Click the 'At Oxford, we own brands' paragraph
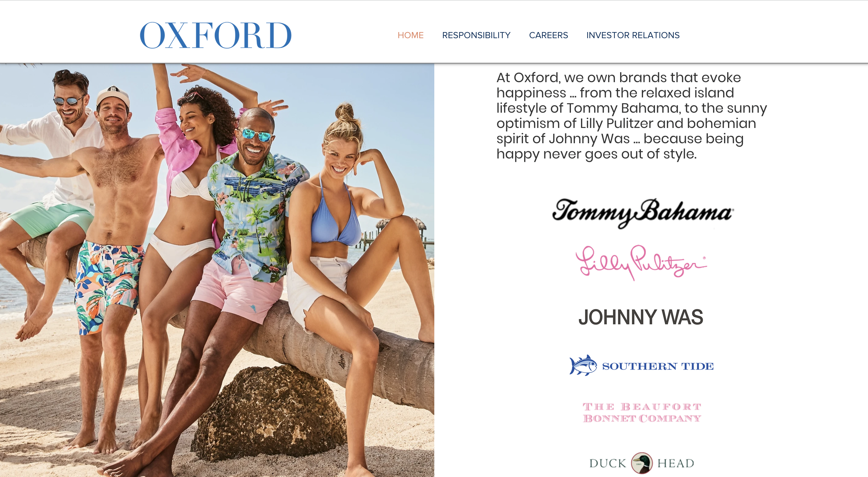 [x=631, y=115]
